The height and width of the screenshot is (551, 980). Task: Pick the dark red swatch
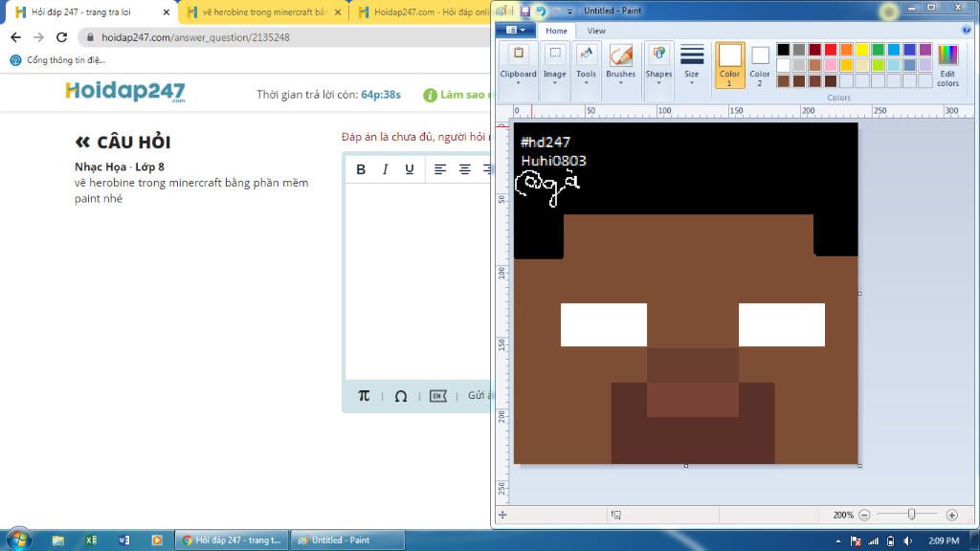(815, 50)
